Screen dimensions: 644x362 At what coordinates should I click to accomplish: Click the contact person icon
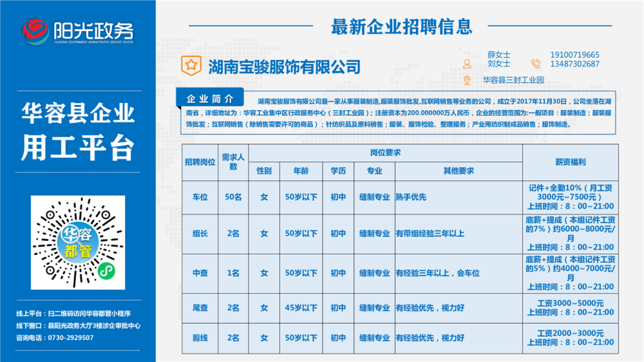467,64
